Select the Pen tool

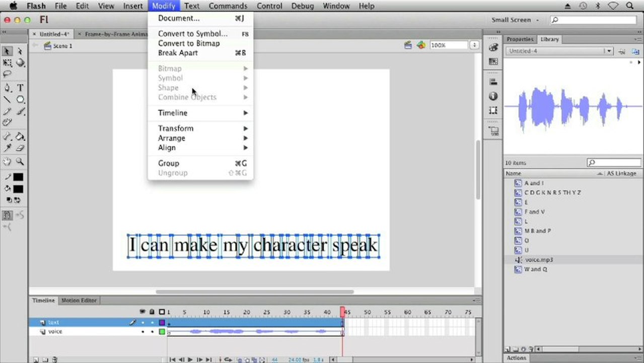[7, 88]
